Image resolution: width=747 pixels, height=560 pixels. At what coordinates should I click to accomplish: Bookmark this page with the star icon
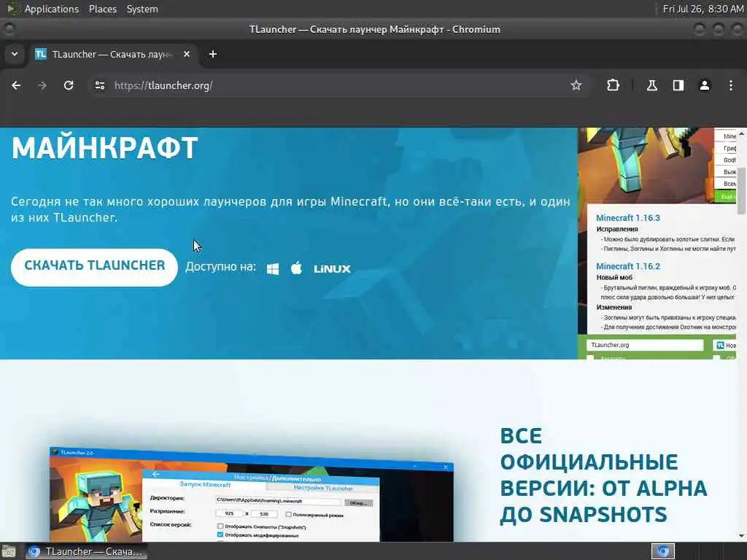click(x=576, y=85)
